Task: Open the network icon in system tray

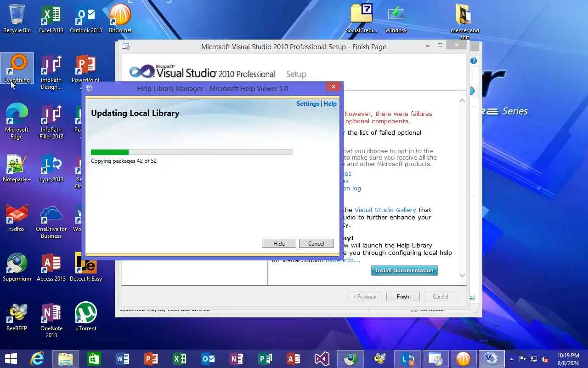Action: pos(534,359)
